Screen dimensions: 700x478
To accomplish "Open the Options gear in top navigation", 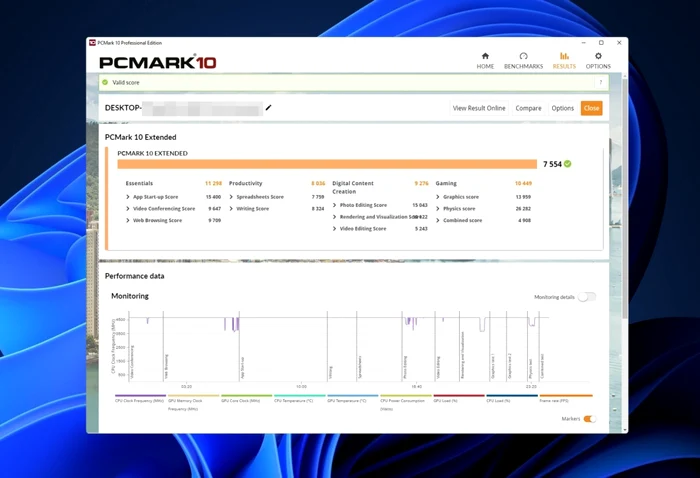I will coord(598,61).
